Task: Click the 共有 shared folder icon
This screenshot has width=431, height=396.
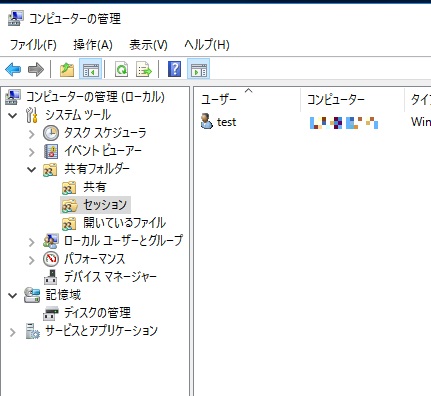Action: click(x=69, y=187)
